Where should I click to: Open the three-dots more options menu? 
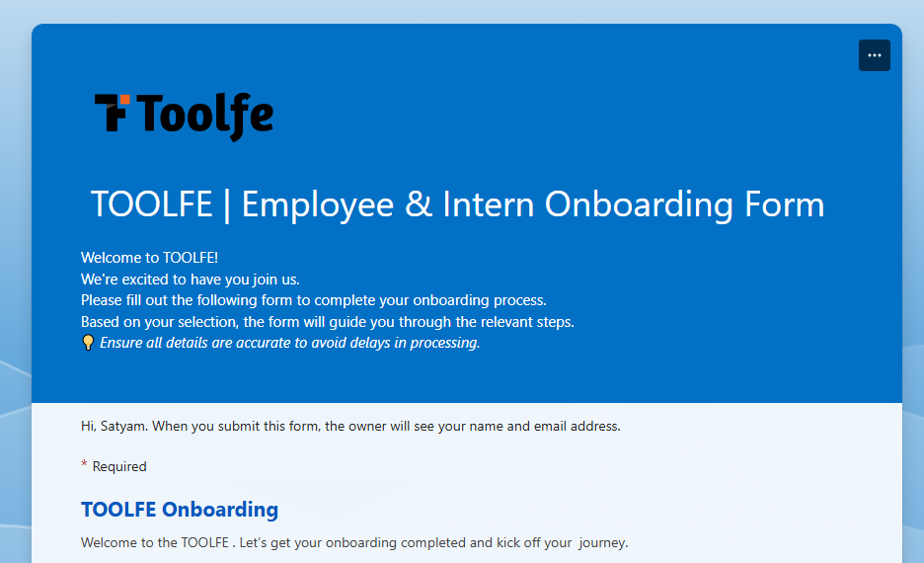click(x=874, y=55)
